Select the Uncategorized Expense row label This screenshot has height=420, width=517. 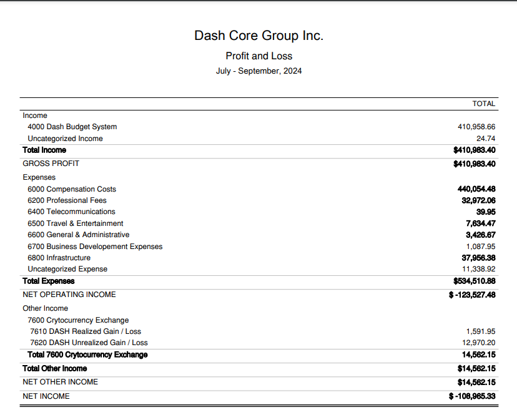(x=67, y=269)
